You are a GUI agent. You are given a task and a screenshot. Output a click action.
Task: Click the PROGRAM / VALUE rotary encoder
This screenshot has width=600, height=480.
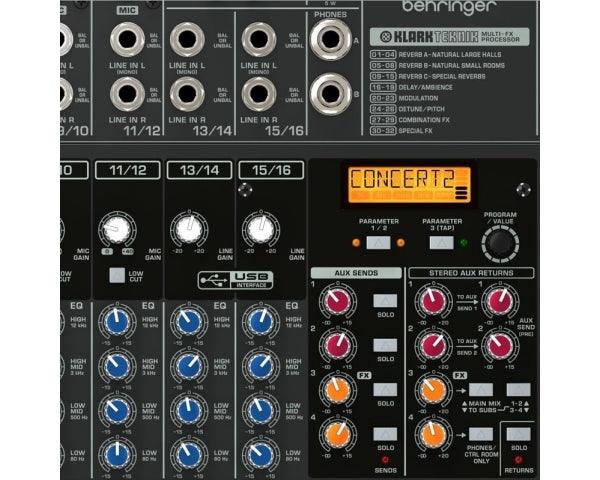[x=500, y=243]
